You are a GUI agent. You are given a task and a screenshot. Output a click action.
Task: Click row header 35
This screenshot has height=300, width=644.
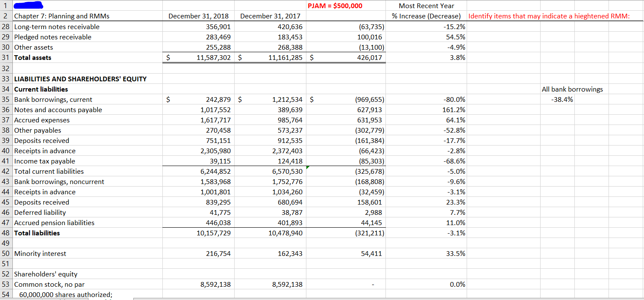click(x=6, y=99)
